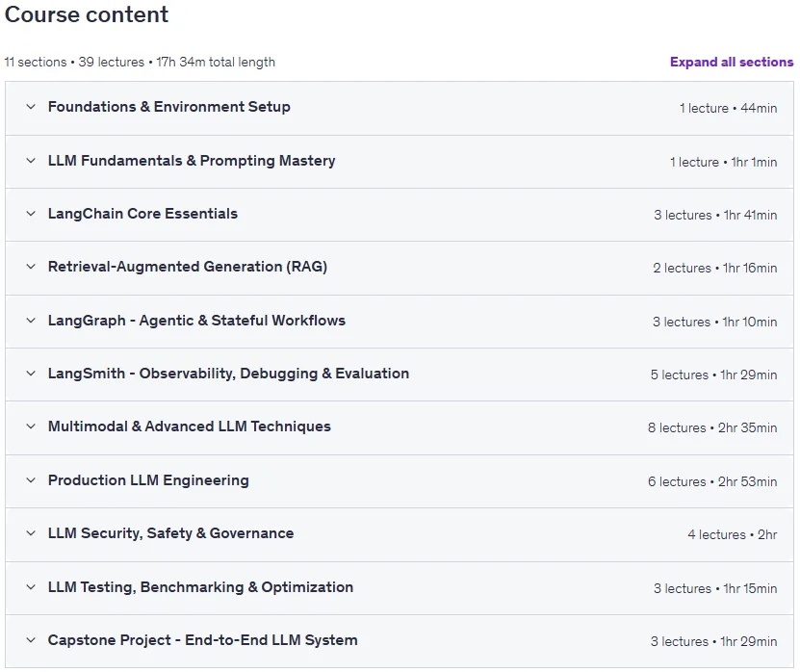Click the '1 lecture • 1hr 1min' text

tap(724, 163)
